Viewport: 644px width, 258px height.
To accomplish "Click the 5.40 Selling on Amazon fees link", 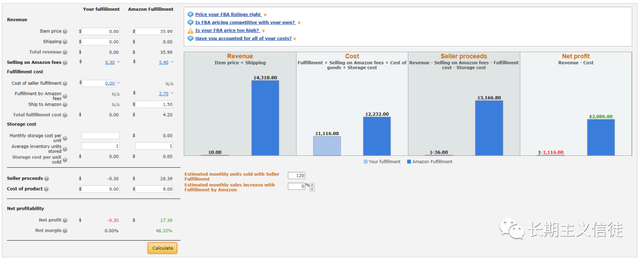I will 163,63.
